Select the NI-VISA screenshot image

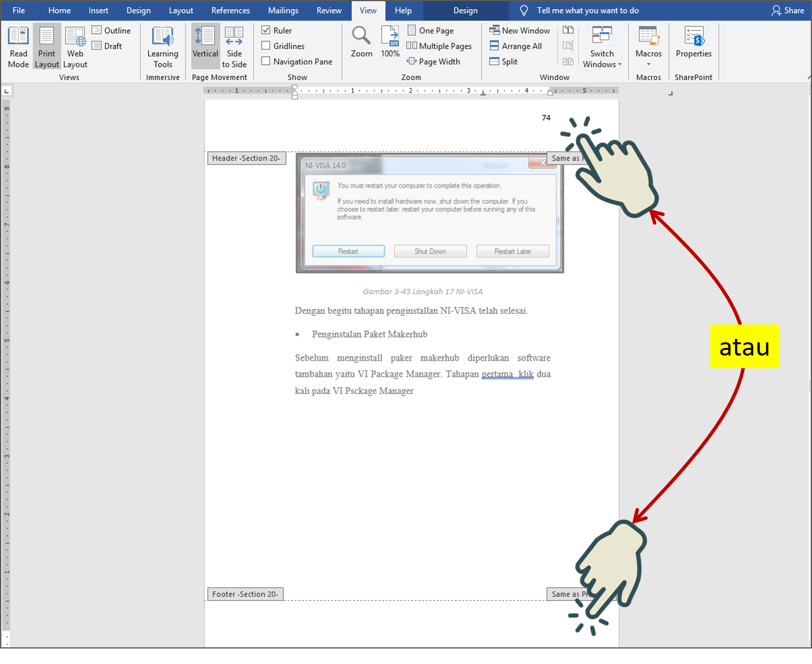pyautogui.click(x=429, y=213)
